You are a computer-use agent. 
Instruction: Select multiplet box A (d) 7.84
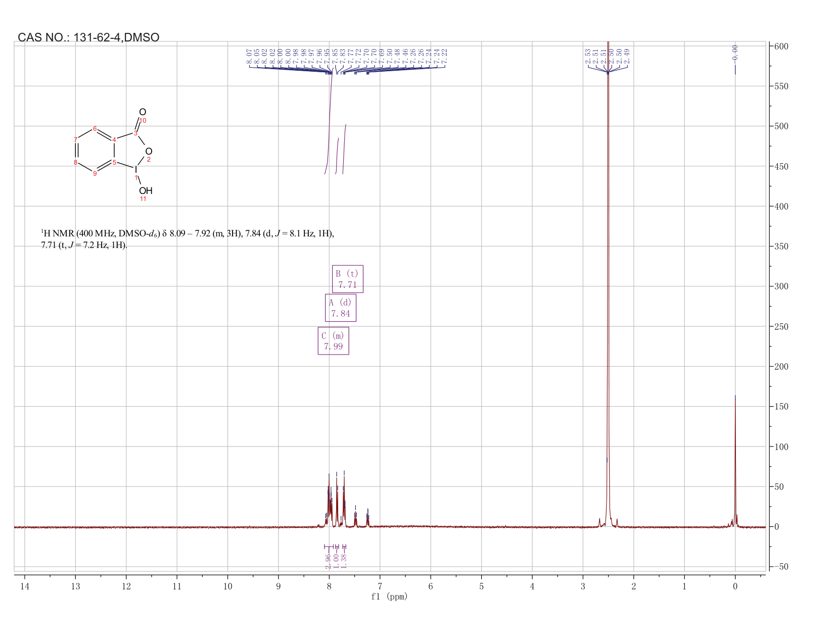(341, 308)
